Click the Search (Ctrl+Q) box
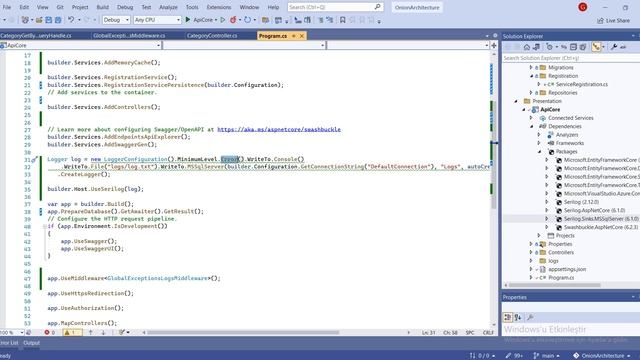The height and width of the screenshot is (360, 640). 335,7
